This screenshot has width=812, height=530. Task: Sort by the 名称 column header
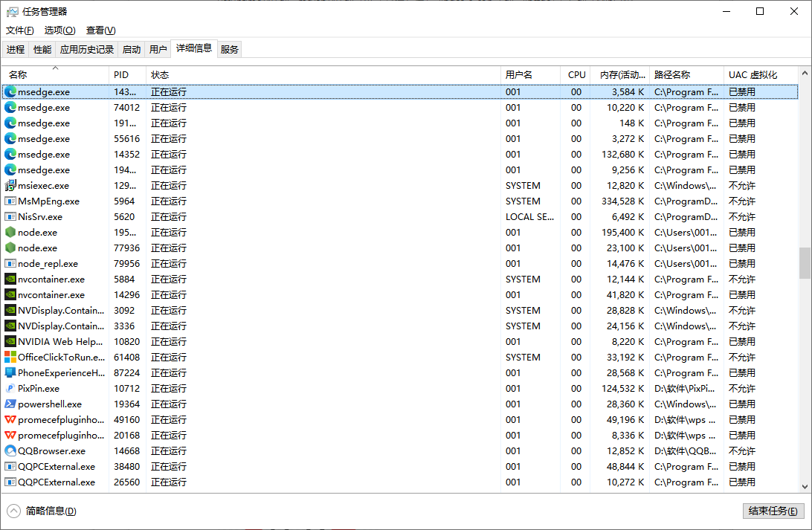point(56,74)
